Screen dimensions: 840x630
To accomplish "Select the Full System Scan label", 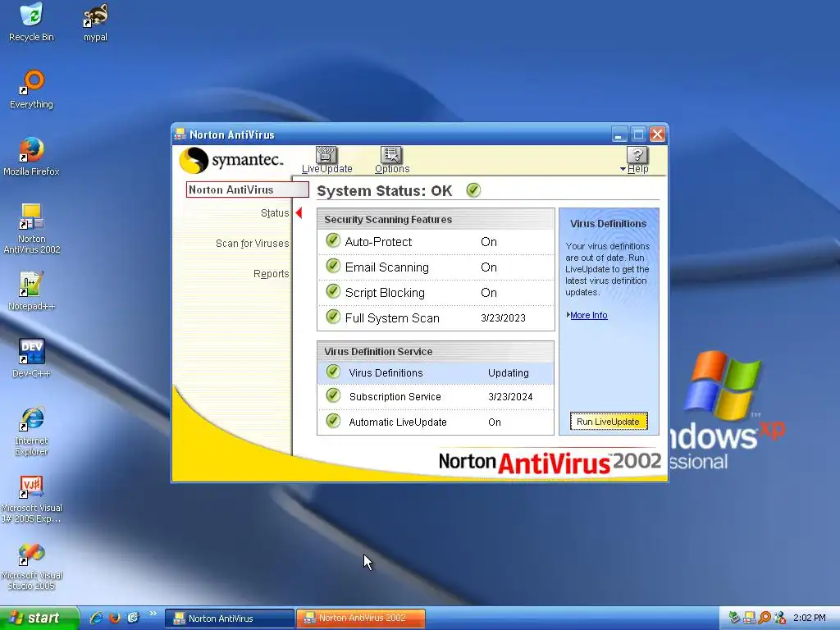I will pyautogui.click(x=392, y=318).
